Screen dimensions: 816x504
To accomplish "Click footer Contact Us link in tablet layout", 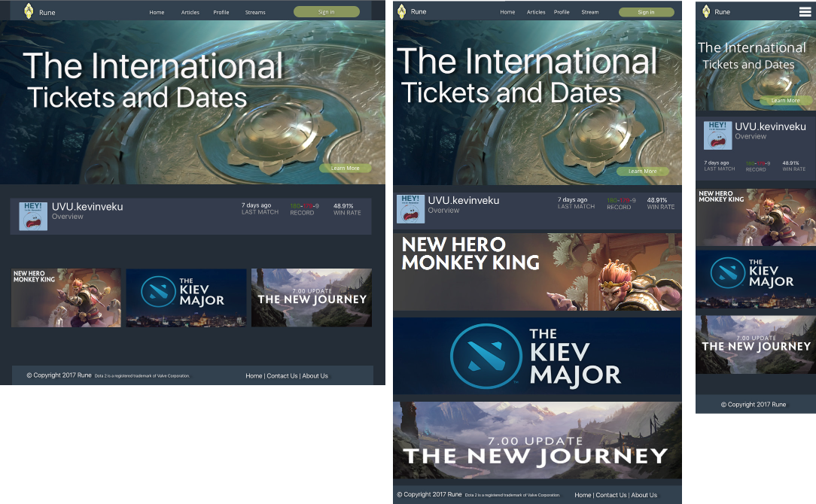I will 611,495.
